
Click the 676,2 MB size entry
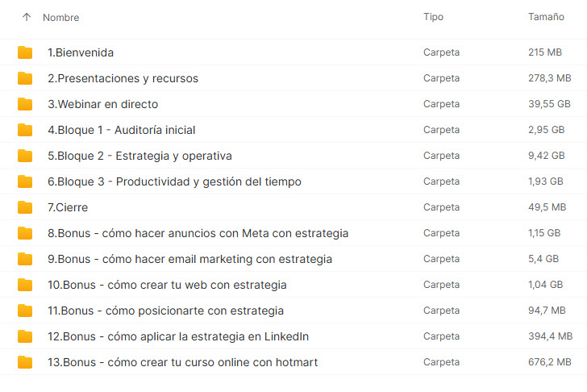pyautogui.click(x=550, y=362)
